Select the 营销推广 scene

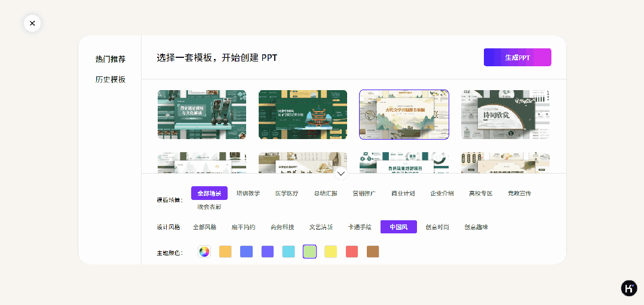[x=364, y=193]
